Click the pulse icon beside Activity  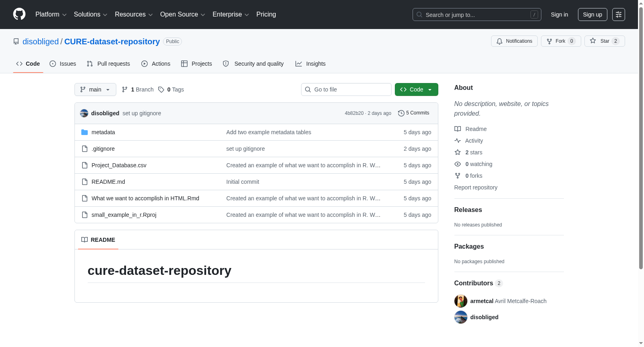(x=458, y=141)
